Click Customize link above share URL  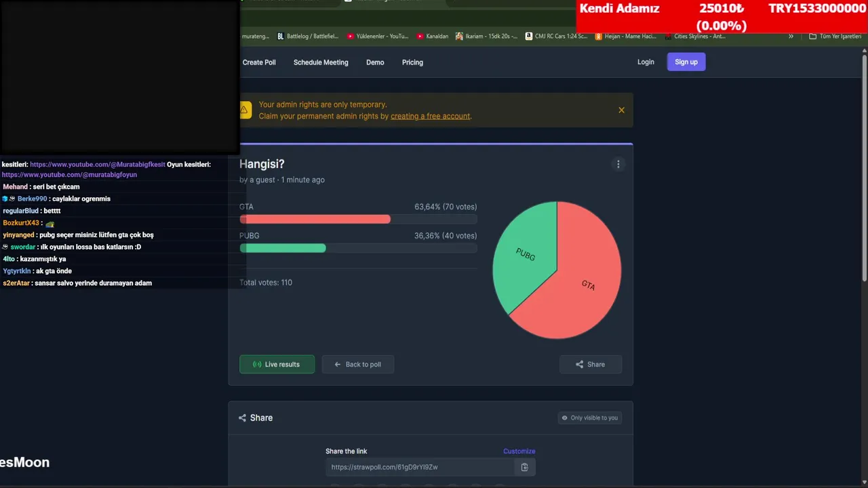(x=519, y=451)
